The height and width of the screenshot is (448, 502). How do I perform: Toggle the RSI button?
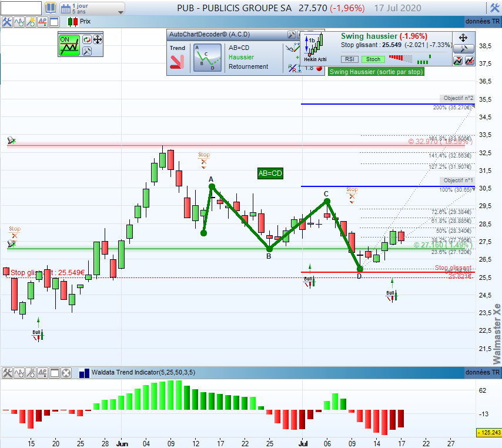tap(350, 59)
